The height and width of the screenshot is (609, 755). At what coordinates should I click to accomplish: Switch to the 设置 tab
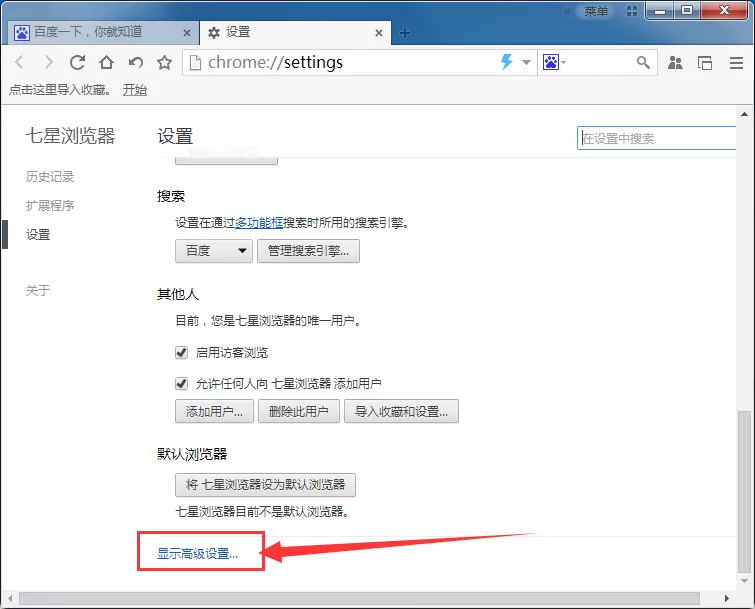(294, 32)
